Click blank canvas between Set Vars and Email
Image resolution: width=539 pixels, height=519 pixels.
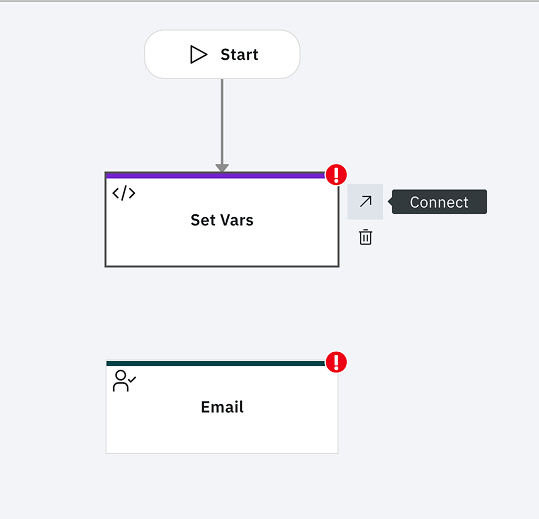click(222, 313)
